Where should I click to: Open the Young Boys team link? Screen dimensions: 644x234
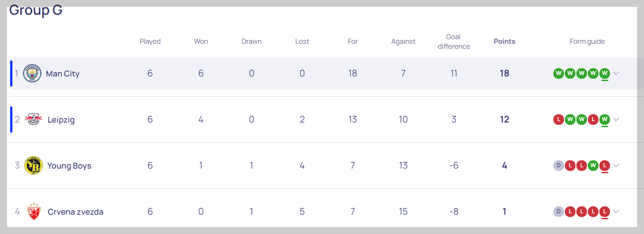(x=69, y=166)
